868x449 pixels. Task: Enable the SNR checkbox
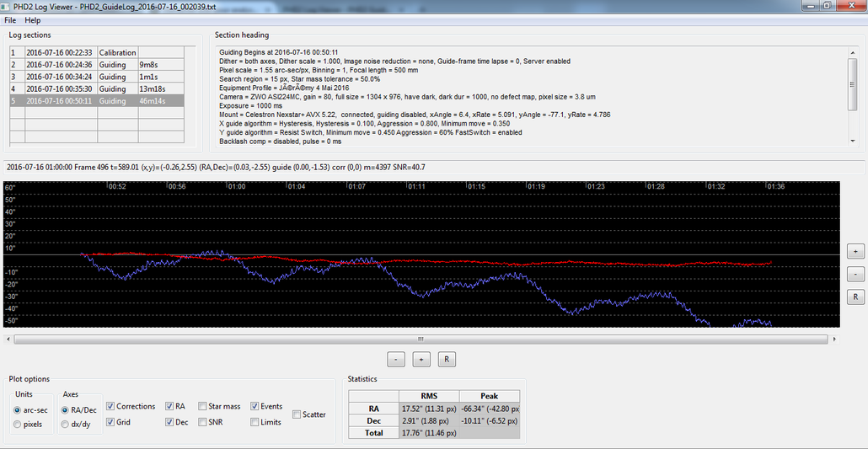tap(210, 422)
